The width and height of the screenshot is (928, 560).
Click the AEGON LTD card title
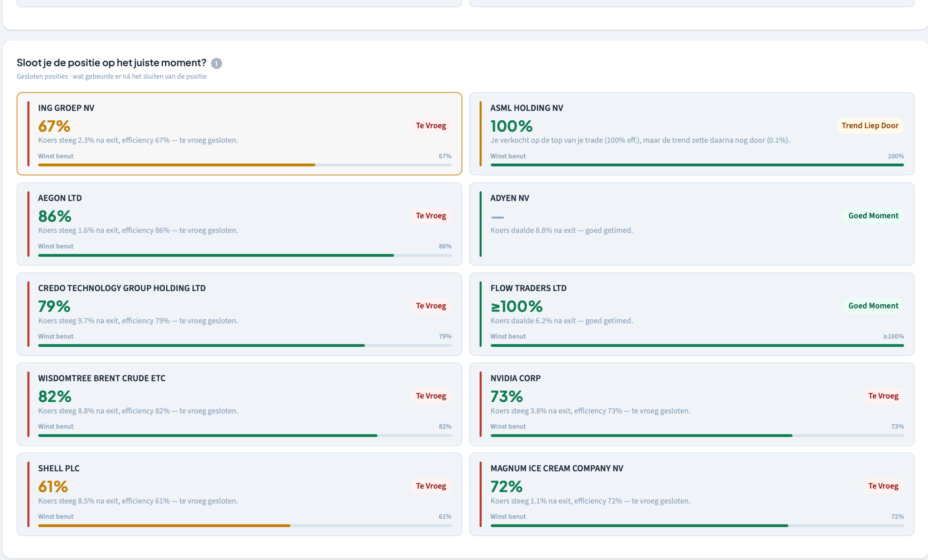[x=60, y=198]
